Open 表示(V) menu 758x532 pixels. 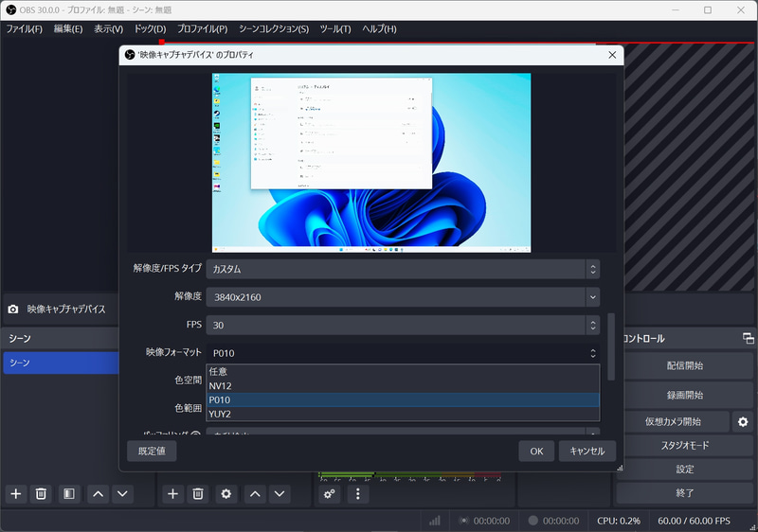[x=108, y=29]
